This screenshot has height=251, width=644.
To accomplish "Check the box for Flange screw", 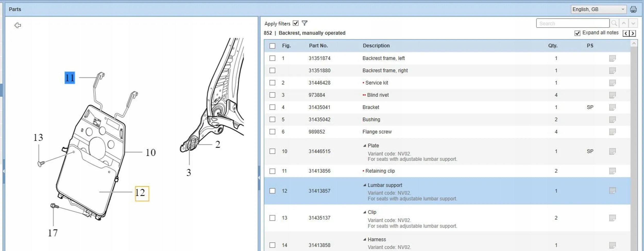I will pos(272,132).
